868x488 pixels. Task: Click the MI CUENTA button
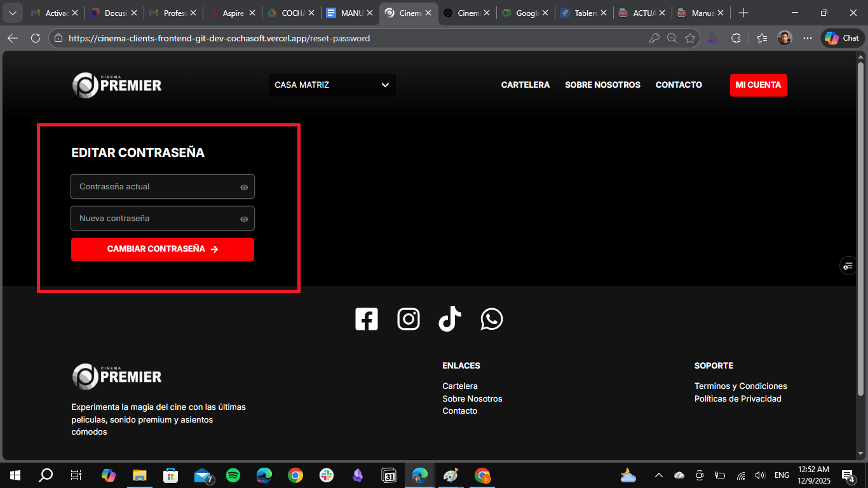pyautogui.click(x=758, y=85)
